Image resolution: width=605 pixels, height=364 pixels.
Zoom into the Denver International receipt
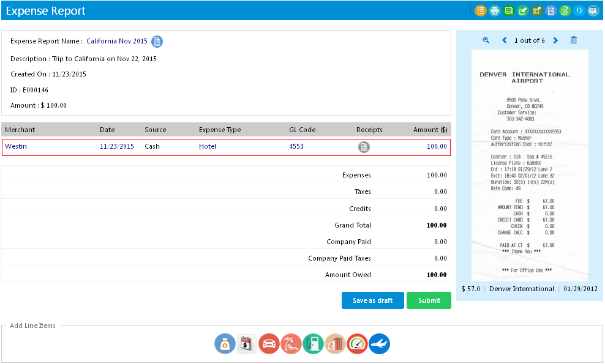486,40
